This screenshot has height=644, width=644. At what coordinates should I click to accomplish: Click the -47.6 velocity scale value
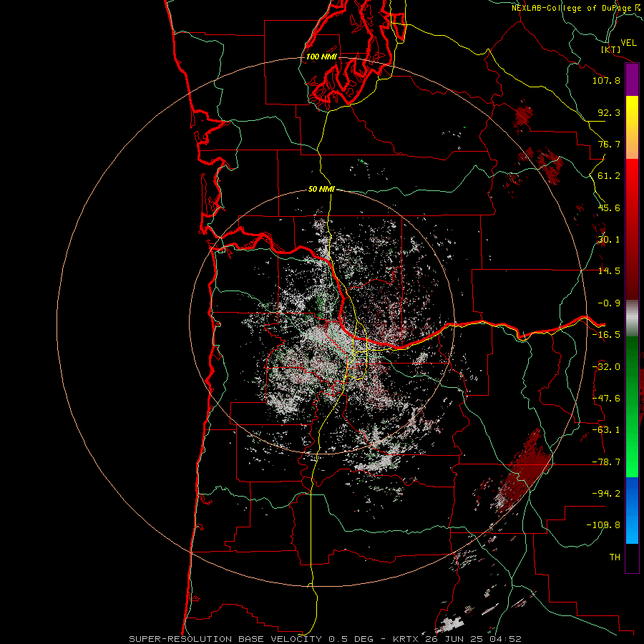(606, 399)
